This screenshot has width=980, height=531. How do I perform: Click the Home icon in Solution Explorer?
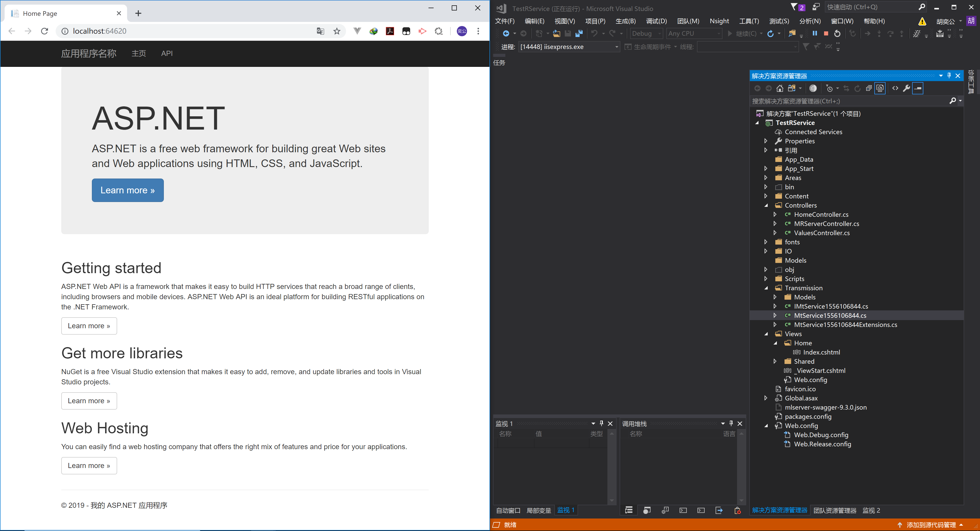click(780, 88)
